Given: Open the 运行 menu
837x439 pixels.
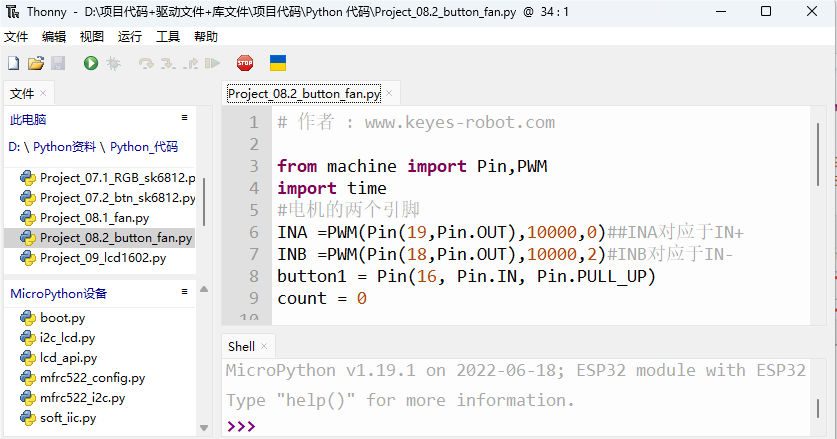Looking at the screenshot, I should click(130, 36).
